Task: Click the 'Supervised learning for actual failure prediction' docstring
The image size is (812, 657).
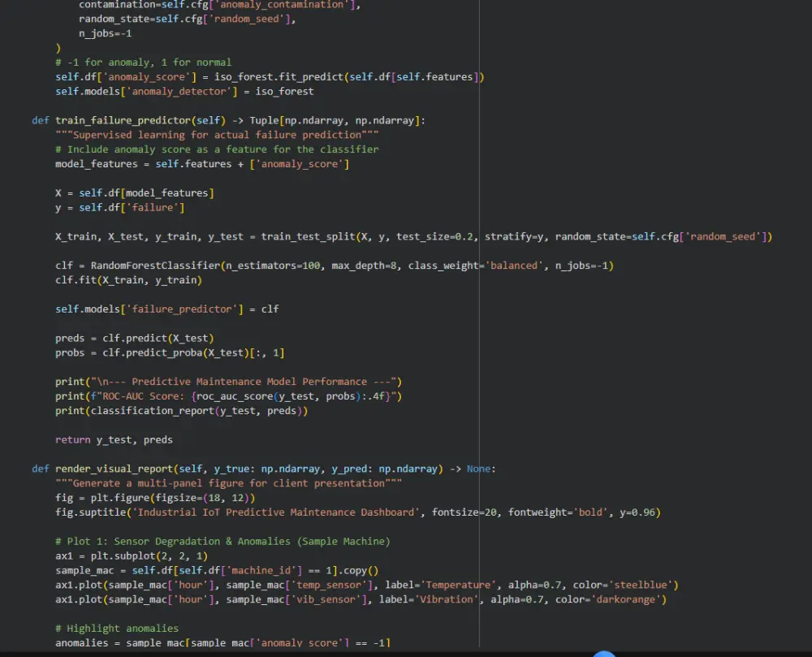Action: tap(217, 135)
